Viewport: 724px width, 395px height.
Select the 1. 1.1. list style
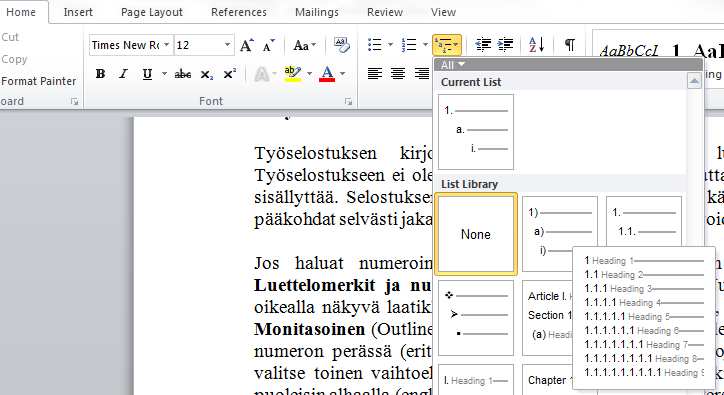tap(644, 222)
